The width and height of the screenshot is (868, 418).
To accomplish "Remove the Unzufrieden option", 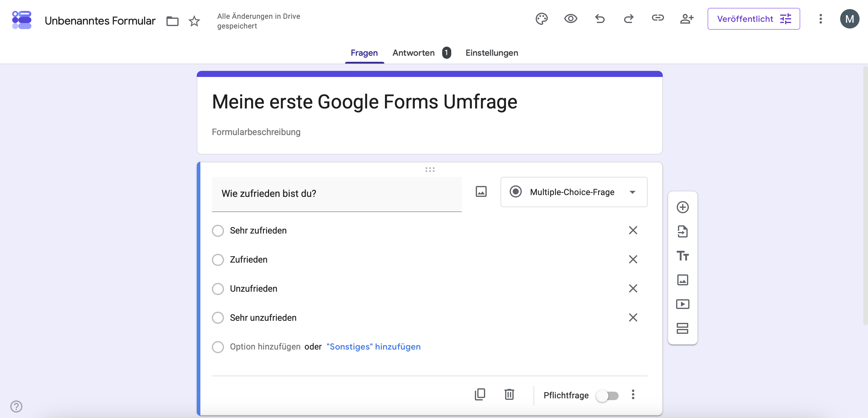I will point(633,288).
